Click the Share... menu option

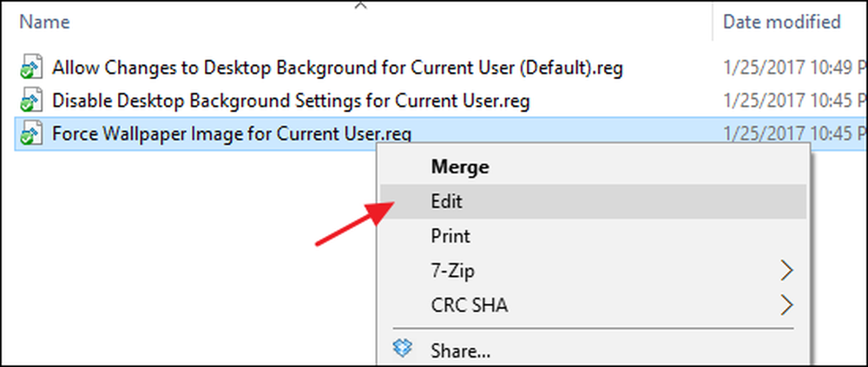point(592,350)
